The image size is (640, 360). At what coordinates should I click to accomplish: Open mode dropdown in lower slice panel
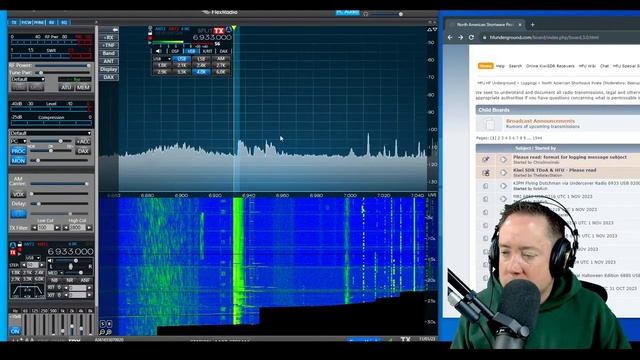click(33, 258)
